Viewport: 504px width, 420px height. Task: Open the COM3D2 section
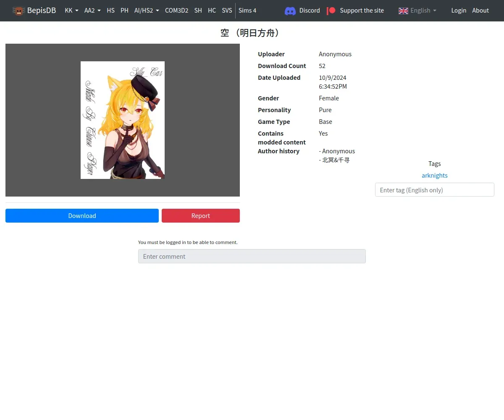(176, 10)
